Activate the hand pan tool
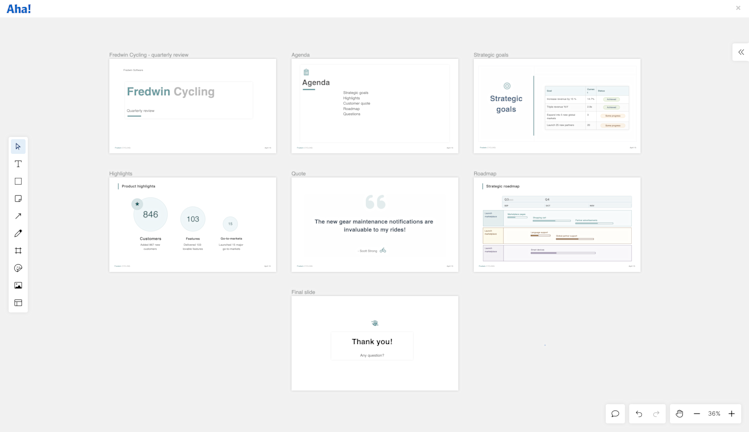The width and height of the screenshot is (749, 432). click(679, 414)
